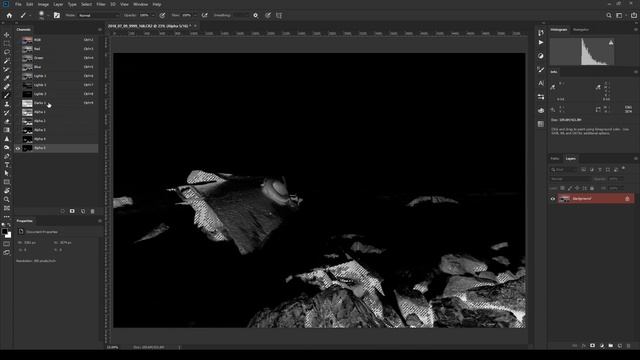Click the Home icon in options bar
The width and height of the screenshot is (640, 360).
9,16
